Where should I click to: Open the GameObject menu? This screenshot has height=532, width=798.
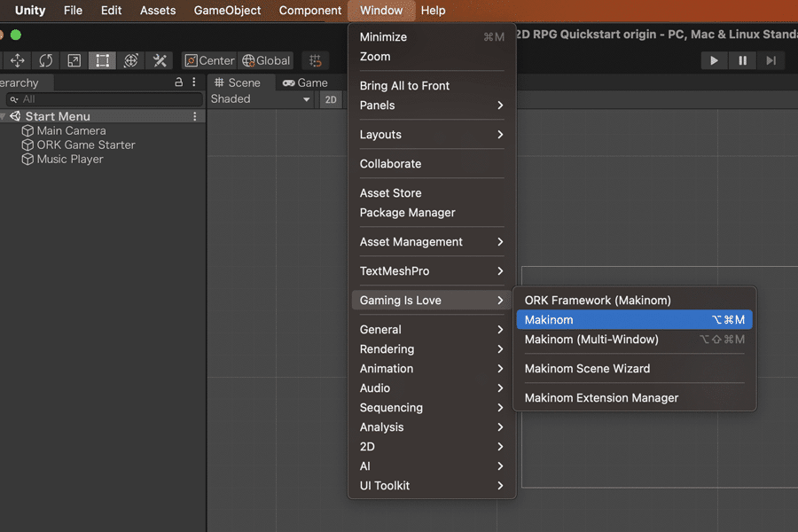pos(227,10)
